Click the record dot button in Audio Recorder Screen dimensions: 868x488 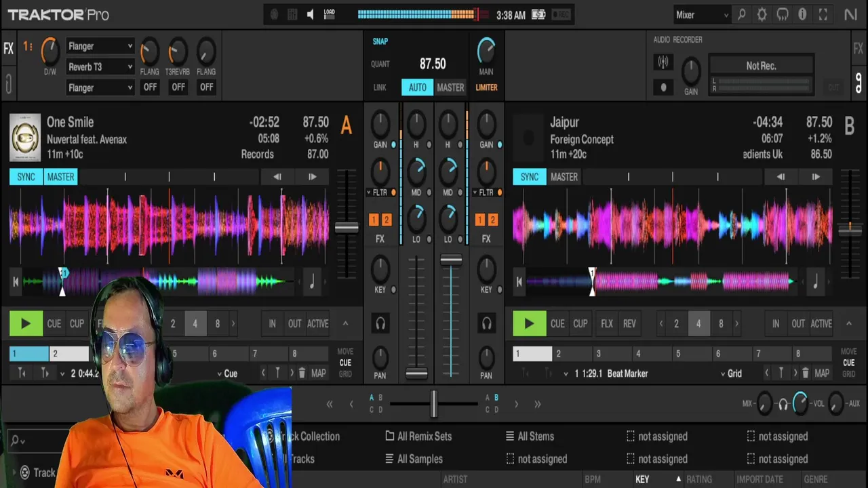tap(663, 87)
